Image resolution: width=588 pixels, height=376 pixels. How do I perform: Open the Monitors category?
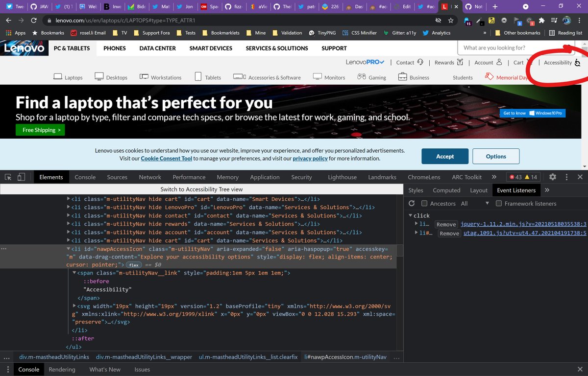pos(329,77)
